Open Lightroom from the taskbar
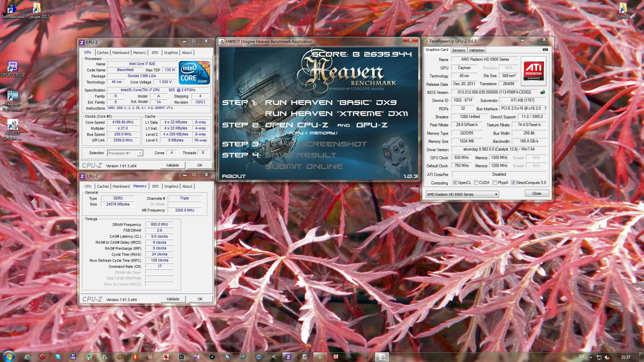Image resolution: width=644 pixels, height=362 pixels. click(x=181, y=357)
